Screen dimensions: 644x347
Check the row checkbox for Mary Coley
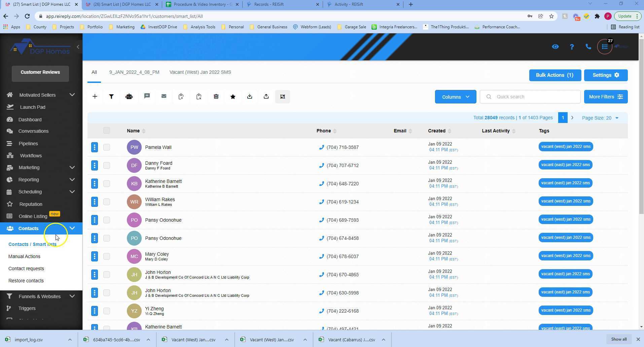106,256
